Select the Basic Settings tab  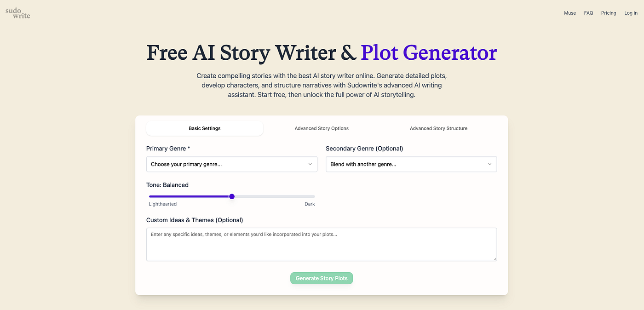coord(205,128)
